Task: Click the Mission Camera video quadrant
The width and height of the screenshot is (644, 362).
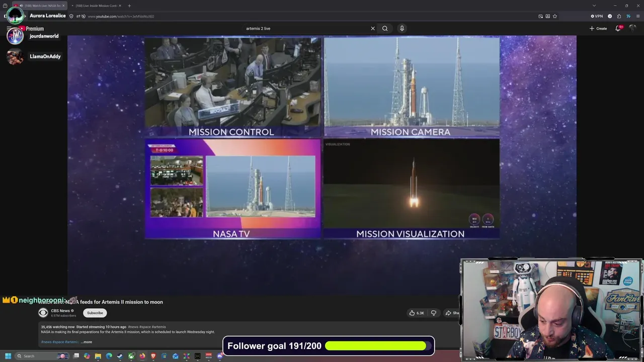Action: (x=412, y=86)
